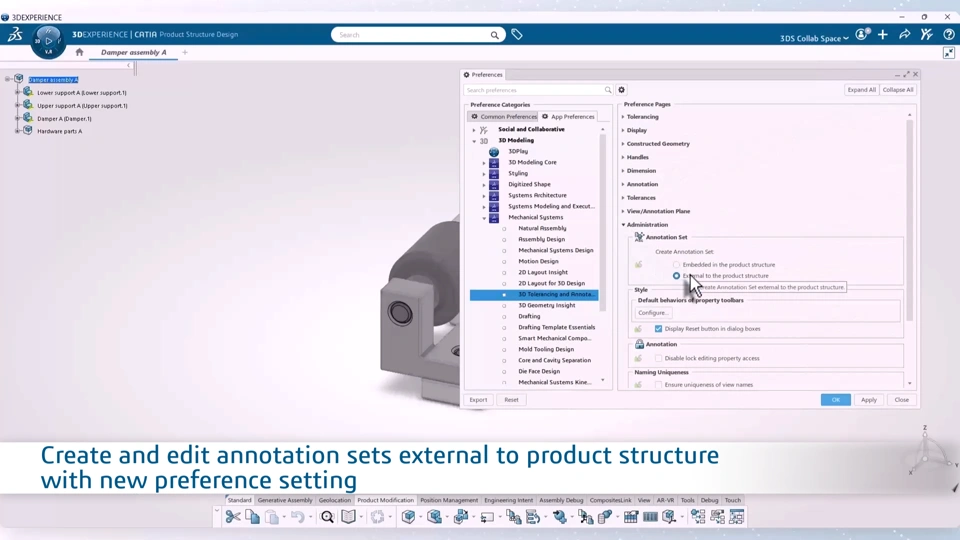The image size is (960, 540).
Task: Expand the Constructed Geometry section
Action: (x=623, y=144)
